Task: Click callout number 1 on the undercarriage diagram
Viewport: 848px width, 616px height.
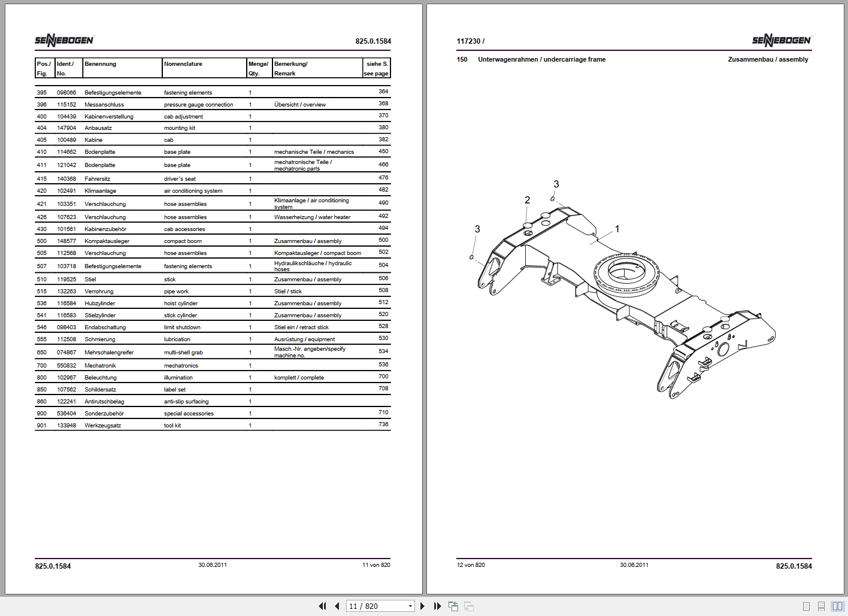Action: pos(618,229)
